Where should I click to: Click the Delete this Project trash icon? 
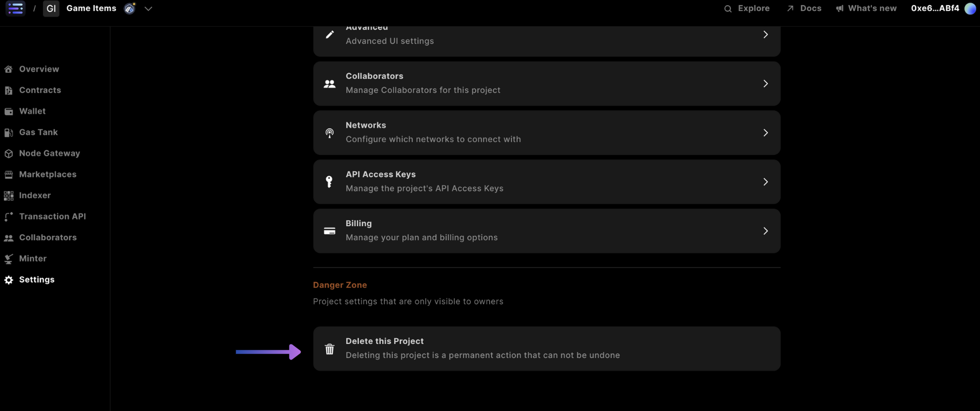coord(330,349)
